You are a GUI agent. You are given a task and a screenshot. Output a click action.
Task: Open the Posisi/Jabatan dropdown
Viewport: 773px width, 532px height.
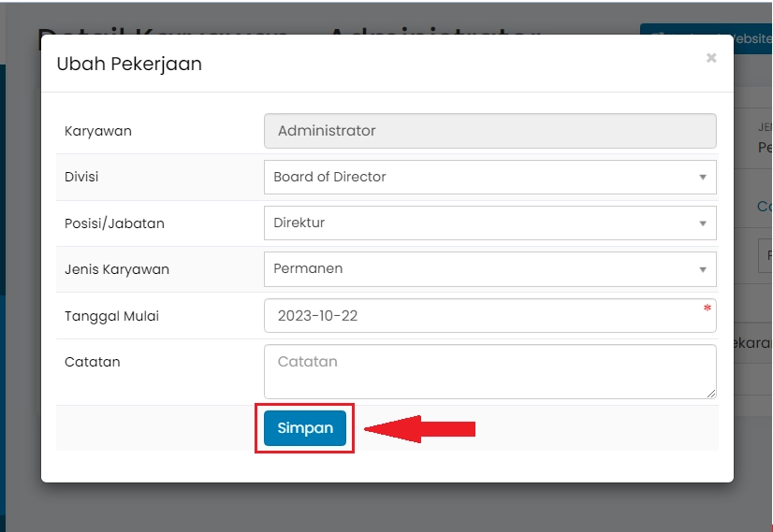pos(489,223)
